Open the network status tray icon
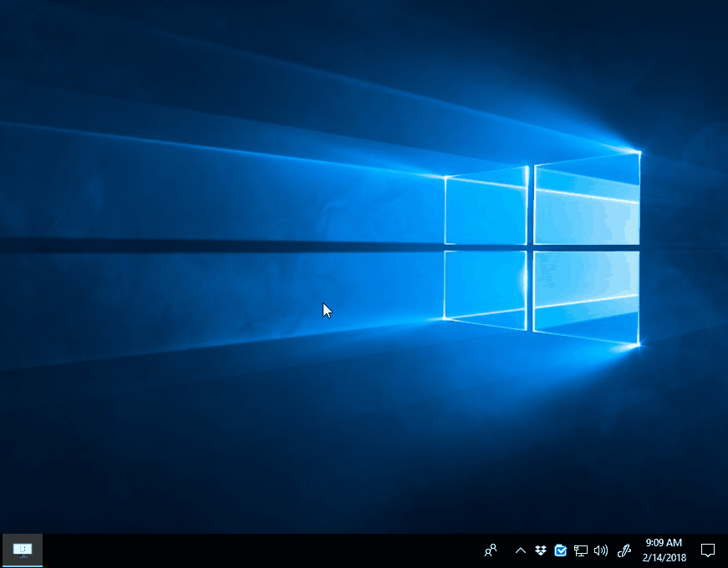 point(580,550)
